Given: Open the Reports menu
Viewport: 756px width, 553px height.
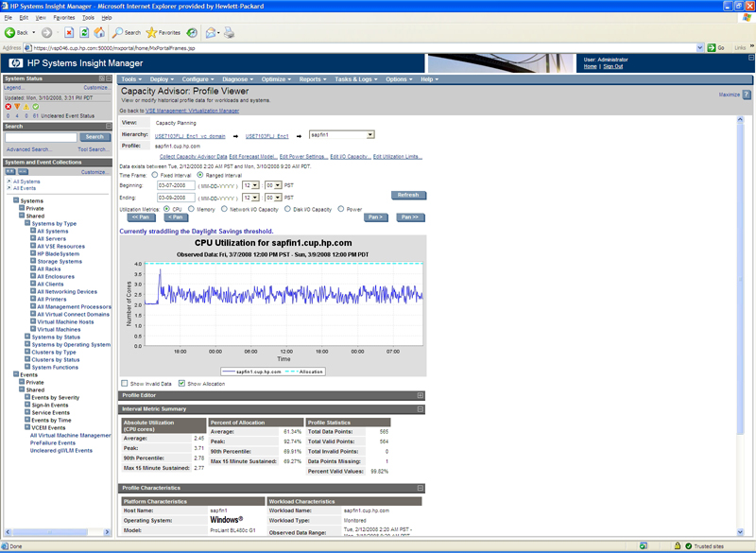Looking at the screenshot, I should pos(313,79).
